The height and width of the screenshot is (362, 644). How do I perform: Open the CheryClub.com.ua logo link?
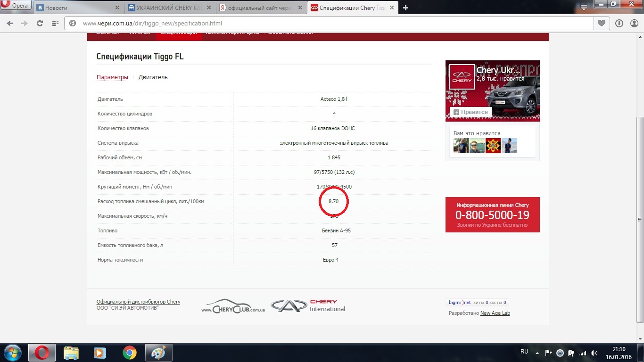(233, 305)
